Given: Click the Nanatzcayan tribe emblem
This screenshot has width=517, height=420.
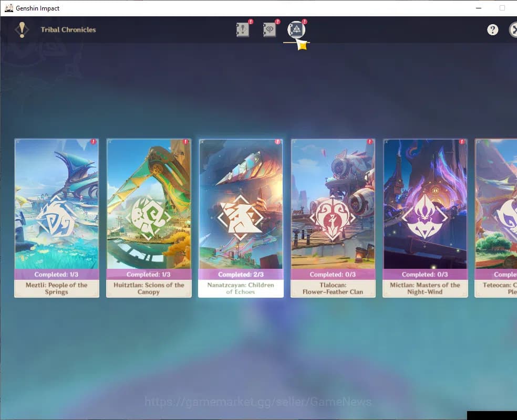Looking at the screenshot, I should 240,217.
